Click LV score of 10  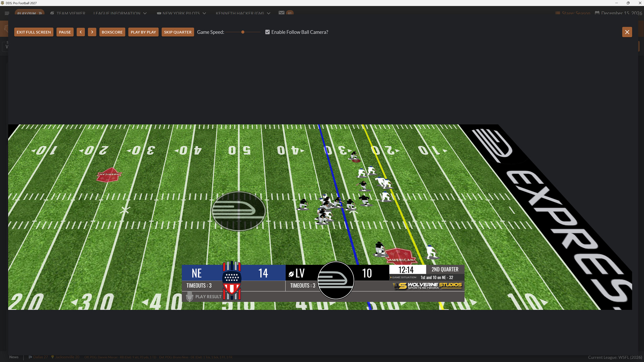coord(367,273)
